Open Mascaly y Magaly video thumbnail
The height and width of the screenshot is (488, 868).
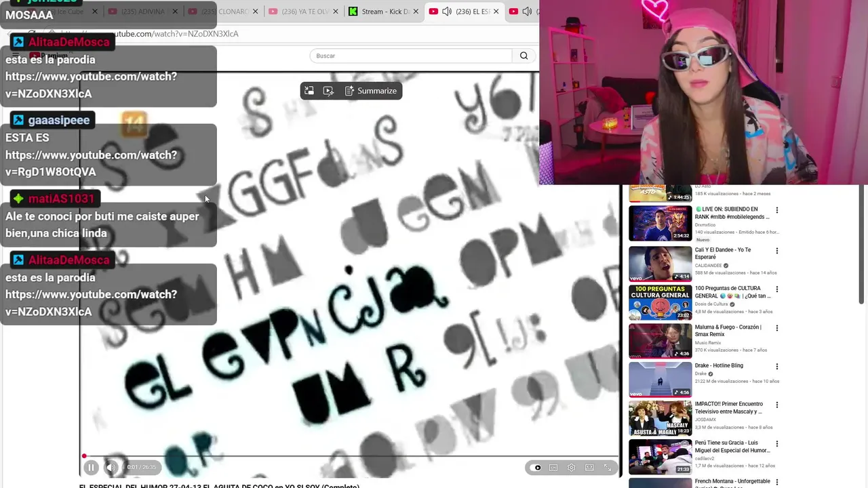click(660, 418)
